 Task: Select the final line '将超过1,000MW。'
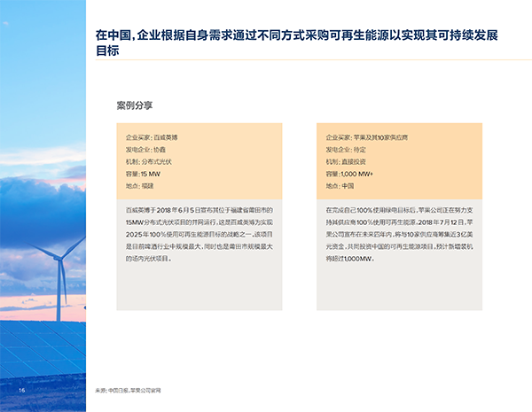[350, 259]
